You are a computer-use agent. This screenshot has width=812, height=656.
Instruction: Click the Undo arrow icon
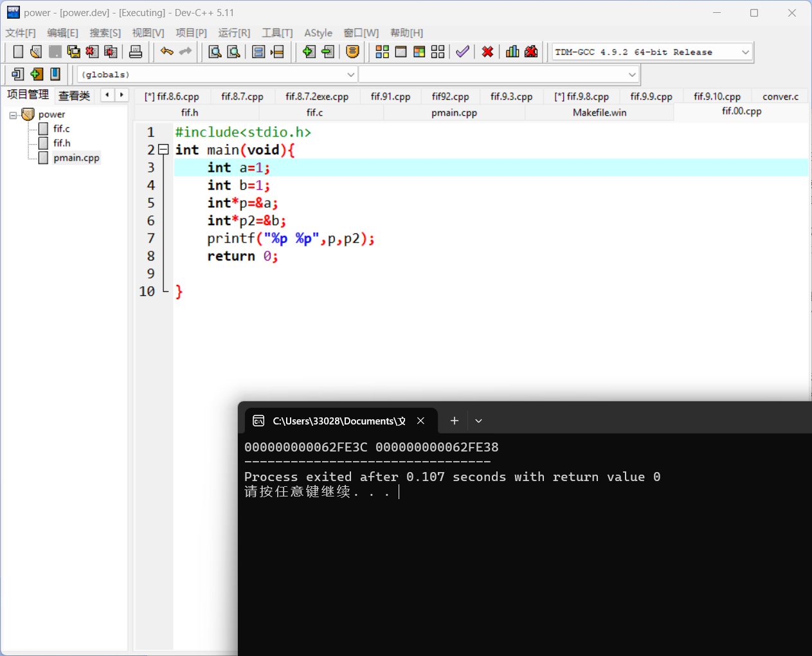(x=167, y=52)
